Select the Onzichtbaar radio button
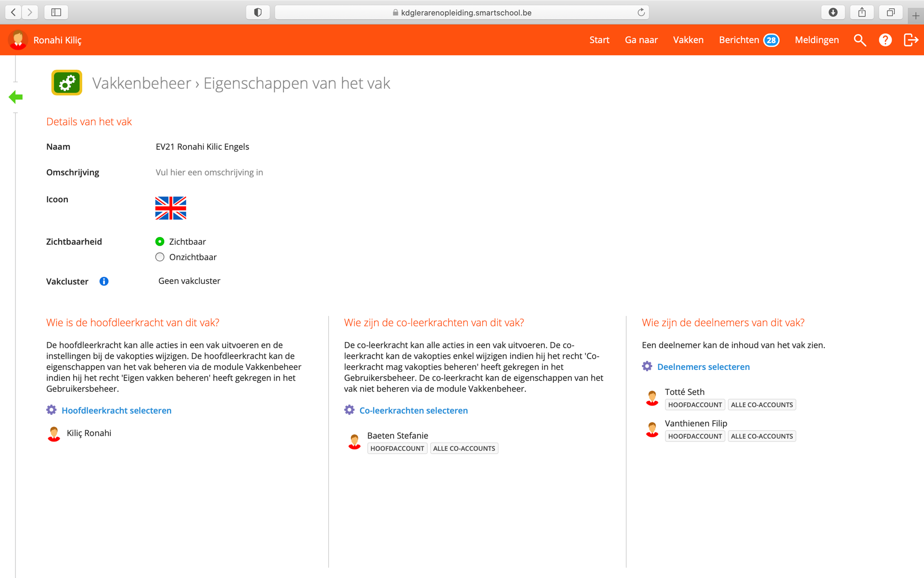 coord(160,257)
